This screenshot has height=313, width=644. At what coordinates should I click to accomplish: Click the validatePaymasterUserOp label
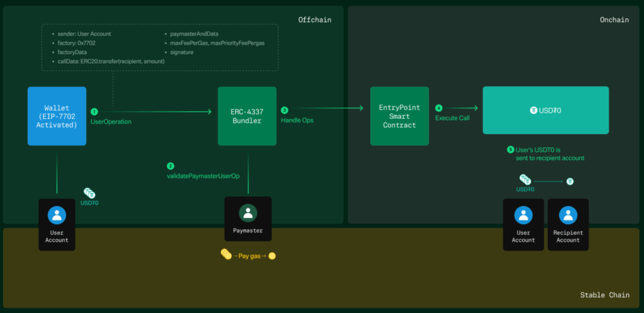click(x=203, y=176)
